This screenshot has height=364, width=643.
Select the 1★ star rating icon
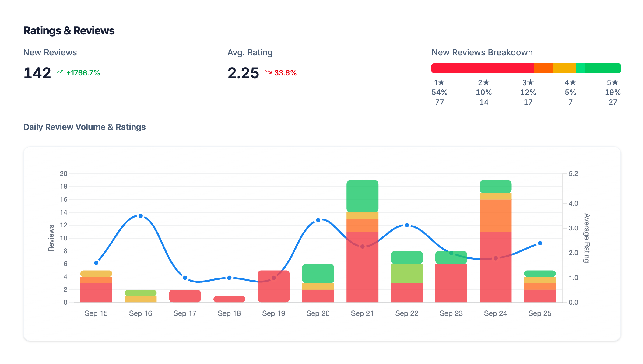441,82
